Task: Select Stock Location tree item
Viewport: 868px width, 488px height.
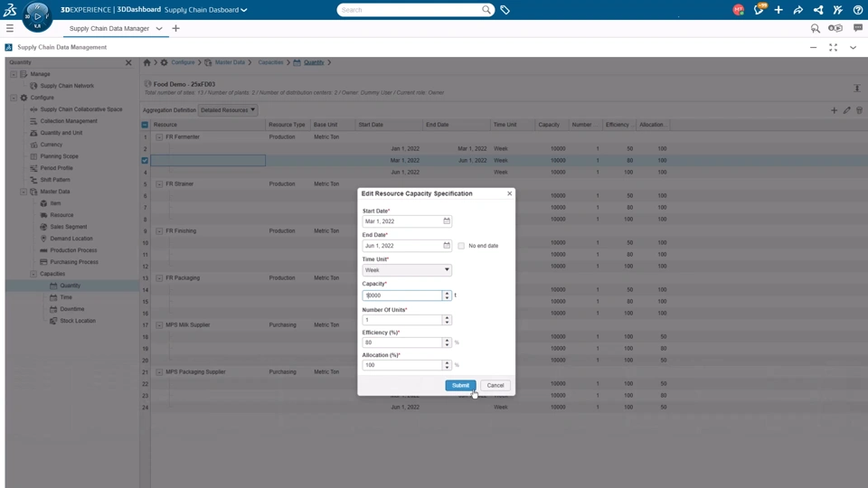Action: (78, 321)
